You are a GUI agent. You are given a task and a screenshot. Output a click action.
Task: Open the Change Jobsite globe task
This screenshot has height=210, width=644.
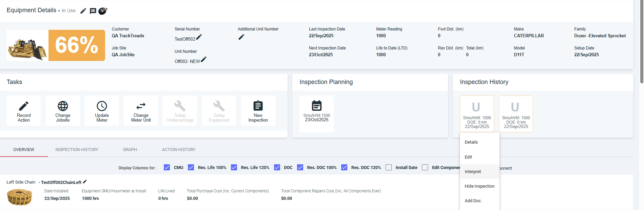coord(63,111)
